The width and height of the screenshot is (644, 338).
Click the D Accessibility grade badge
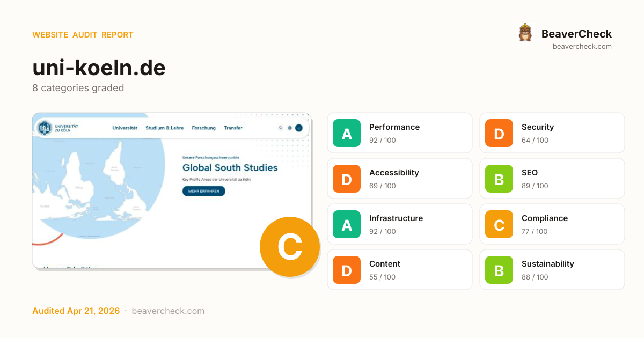[347, 179]
